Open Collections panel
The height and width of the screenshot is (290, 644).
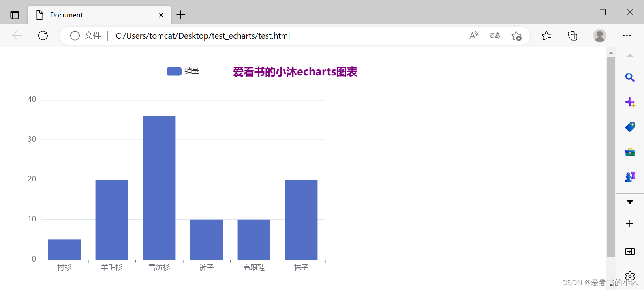[573, 36]
